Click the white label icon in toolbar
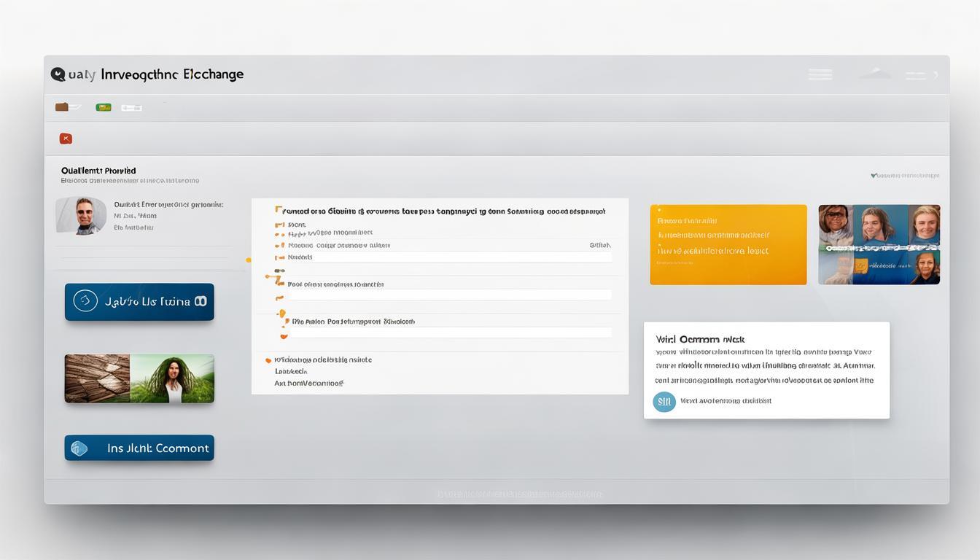980x560 pixels. tap(131, 108)
